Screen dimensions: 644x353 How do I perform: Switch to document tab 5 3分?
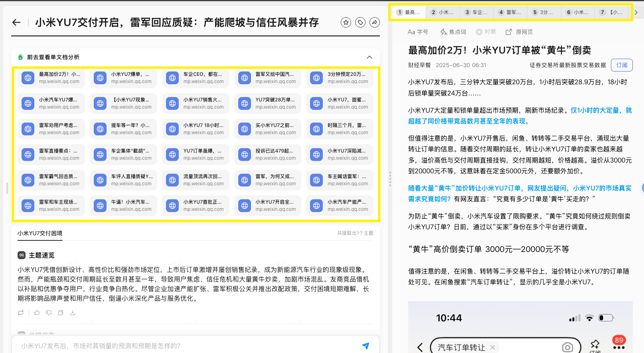[x=544, y=12]
